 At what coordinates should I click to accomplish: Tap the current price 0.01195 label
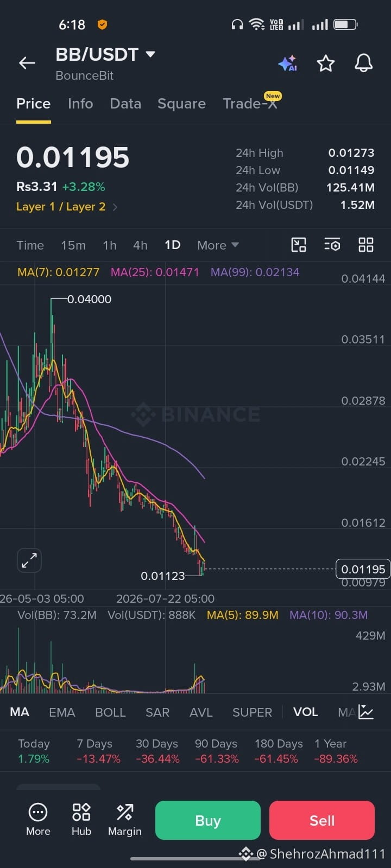pyautogui.click(x=363, y=569)
